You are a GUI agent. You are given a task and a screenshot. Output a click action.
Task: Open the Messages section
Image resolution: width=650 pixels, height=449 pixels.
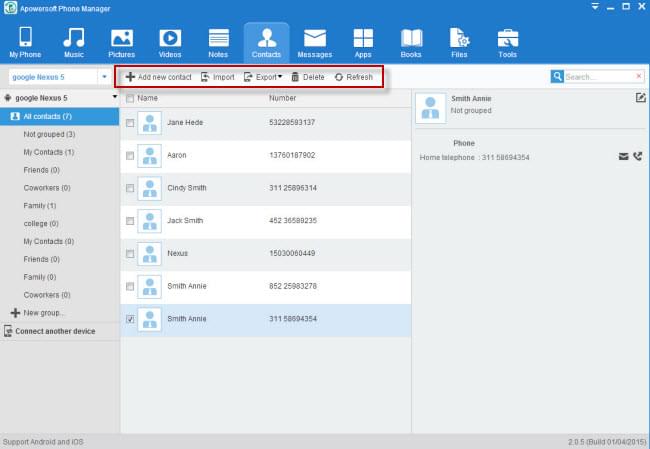pyautogui.click(x=315, y=43)
